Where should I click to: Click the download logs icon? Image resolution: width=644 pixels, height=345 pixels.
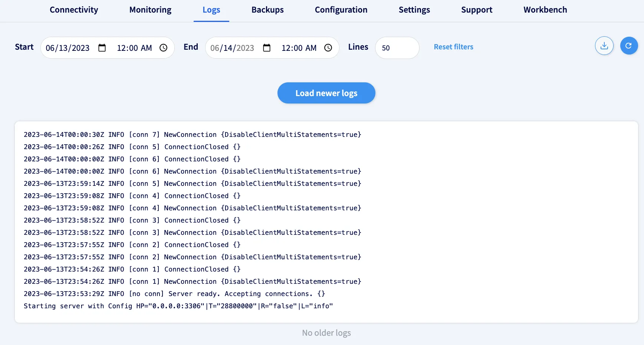[604, 46]
